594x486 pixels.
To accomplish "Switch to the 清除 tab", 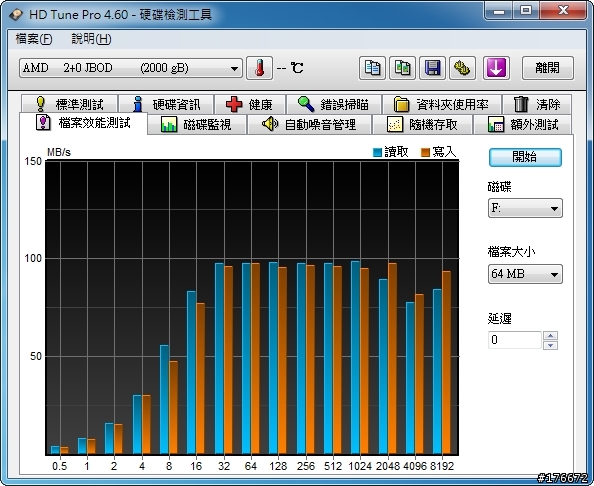I will (x=537, y=104).
